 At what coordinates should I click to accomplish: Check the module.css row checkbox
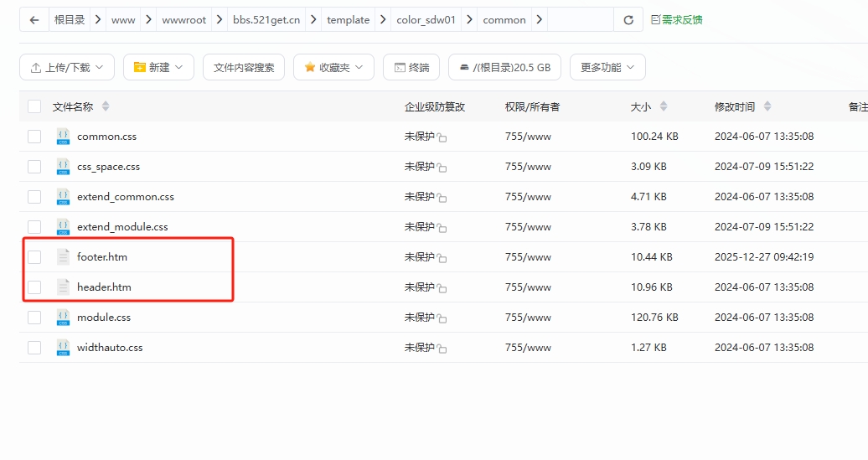[34, 318]
